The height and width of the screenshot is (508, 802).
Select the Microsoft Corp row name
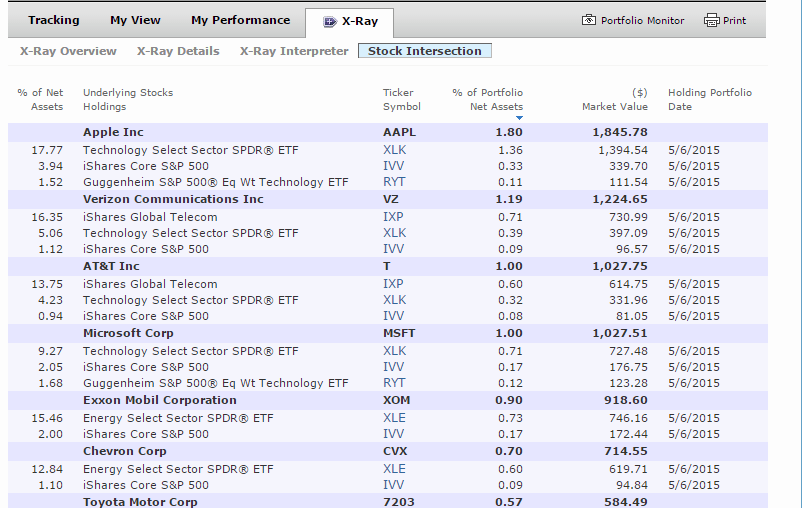128,333
